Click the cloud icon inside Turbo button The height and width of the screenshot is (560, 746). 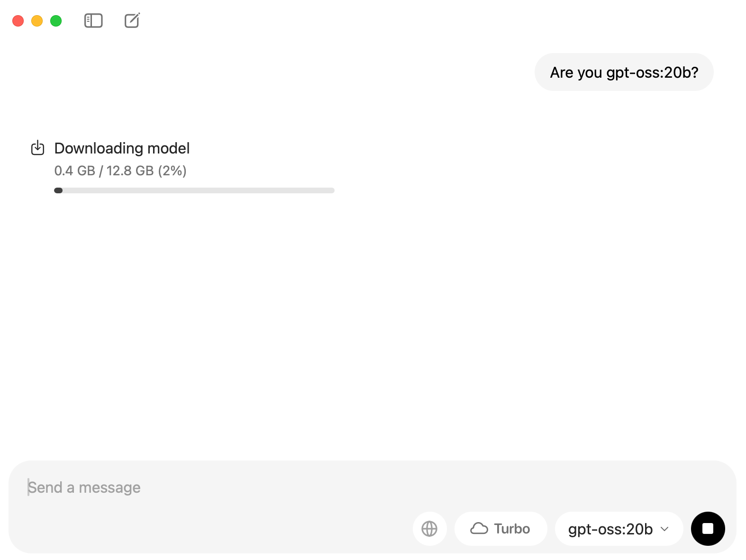pyautogui.click(x=479, y=528)
